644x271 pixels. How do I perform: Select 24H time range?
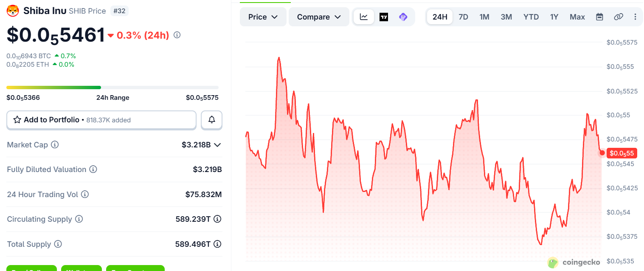click(440, 17)
